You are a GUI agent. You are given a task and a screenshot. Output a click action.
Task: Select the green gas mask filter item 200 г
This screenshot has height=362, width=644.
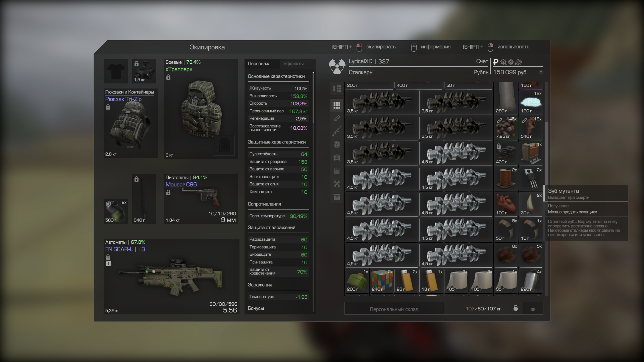357,281
